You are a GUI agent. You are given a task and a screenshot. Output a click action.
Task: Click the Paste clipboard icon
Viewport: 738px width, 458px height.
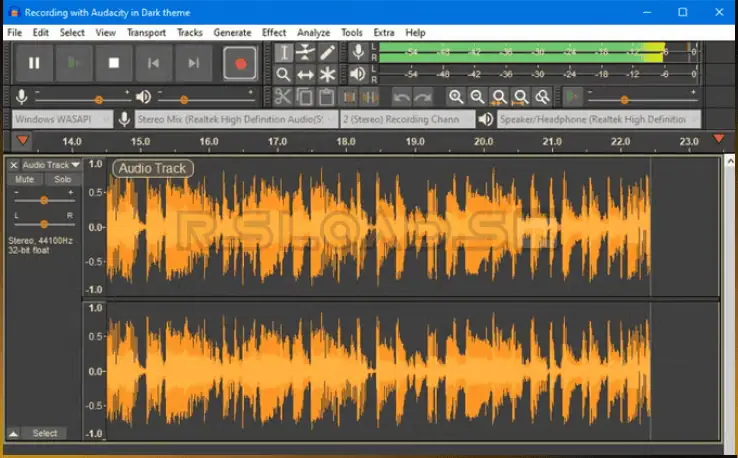point(326,97)
